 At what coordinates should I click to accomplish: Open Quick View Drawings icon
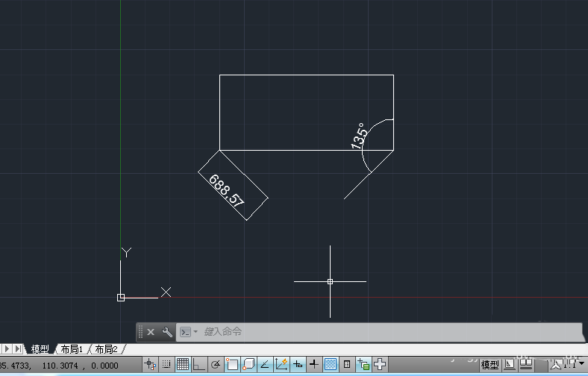pos(527,364)
